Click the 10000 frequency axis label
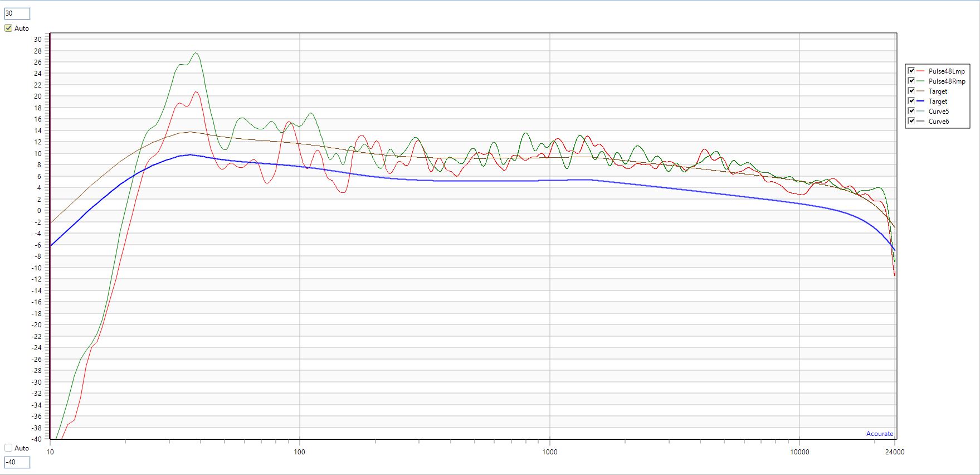This screenshot has width=980, height=475. click(799, 452)
